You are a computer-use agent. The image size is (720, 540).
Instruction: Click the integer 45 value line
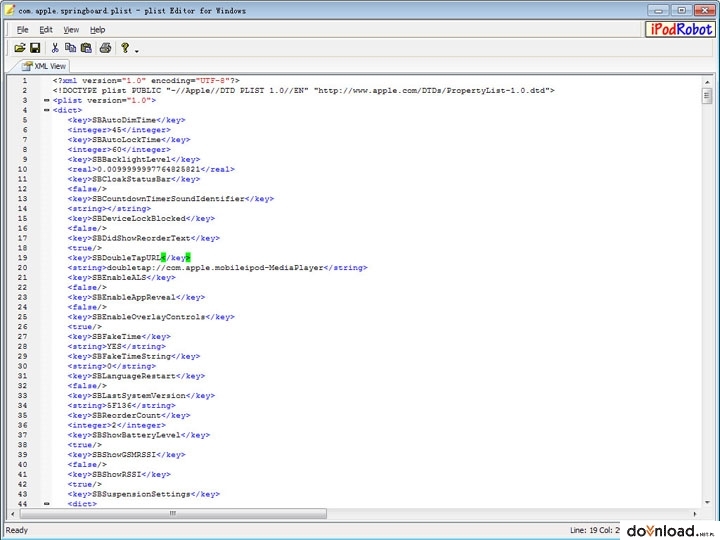point(119,130)
